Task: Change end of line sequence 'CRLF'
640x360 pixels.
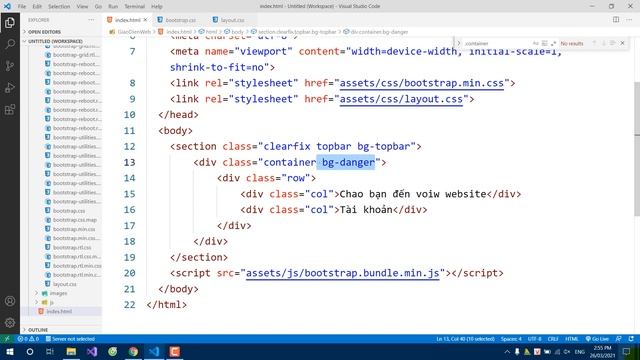Action: [x=553, y=339]
